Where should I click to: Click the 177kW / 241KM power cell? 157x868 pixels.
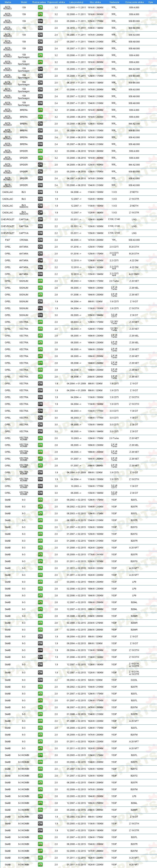(x=96, y=555)
